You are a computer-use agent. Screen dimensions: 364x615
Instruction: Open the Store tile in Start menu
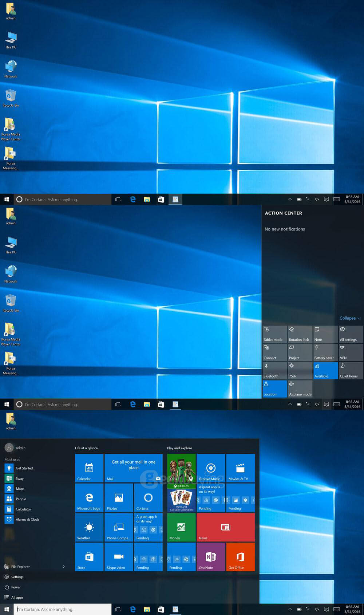pyautogui.click(x=89, y=557)
